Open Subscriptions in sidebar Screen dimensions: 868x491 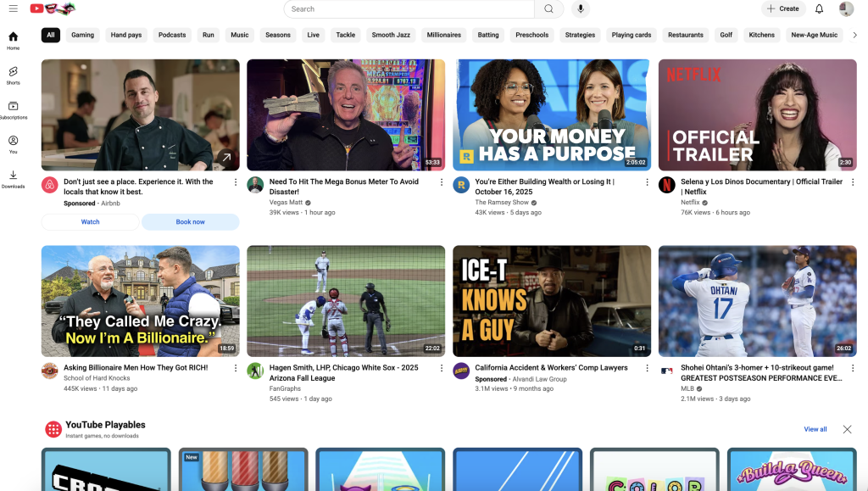[13, 110]
